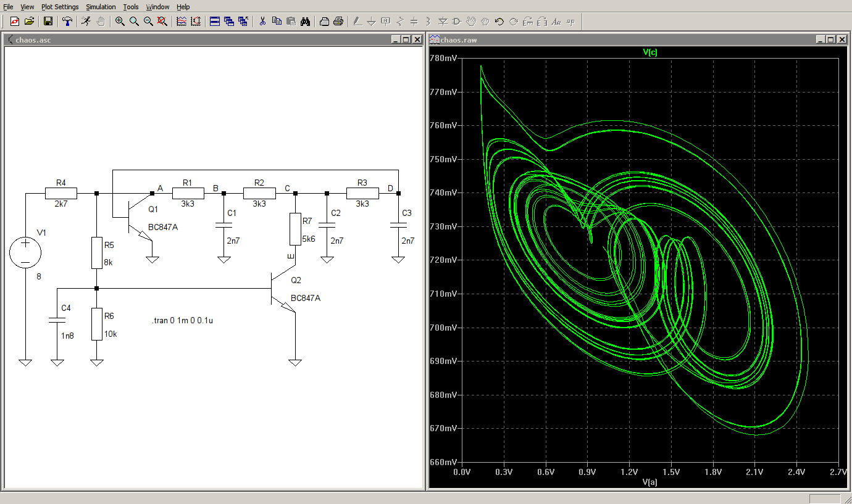Open the Plot Settings menu
852x504 pixels.
(60, 7)
